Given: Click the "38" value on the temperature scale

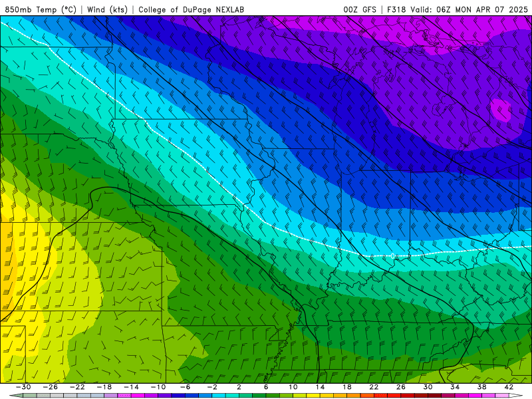Looking at the screenshot, I should click(x=481, y=387).
